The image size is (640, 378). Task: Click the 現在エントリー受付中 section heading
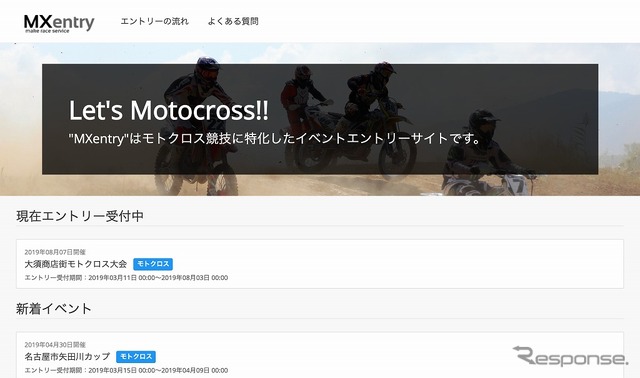tap(80, 216)
